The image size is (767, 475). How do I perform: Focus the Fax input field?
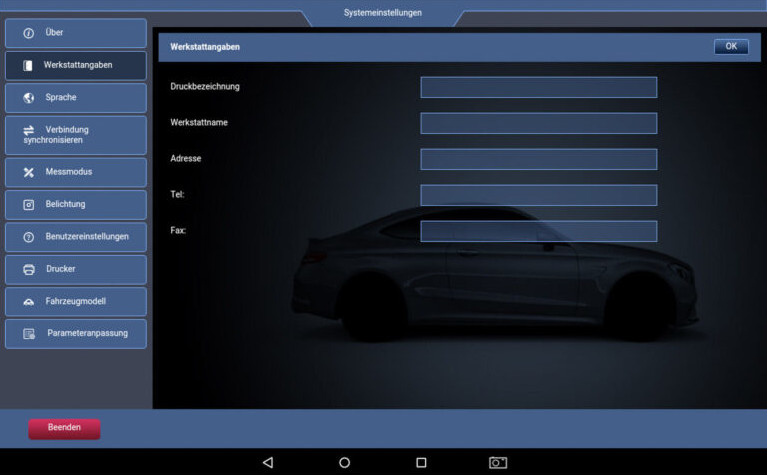tap(538, 231)
